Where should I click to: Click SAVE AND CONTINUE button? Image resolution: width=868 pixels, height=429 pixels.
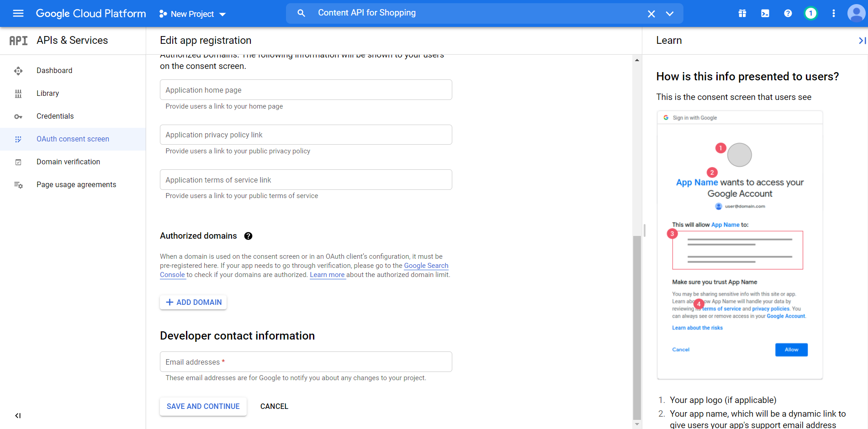click(203, 406)
